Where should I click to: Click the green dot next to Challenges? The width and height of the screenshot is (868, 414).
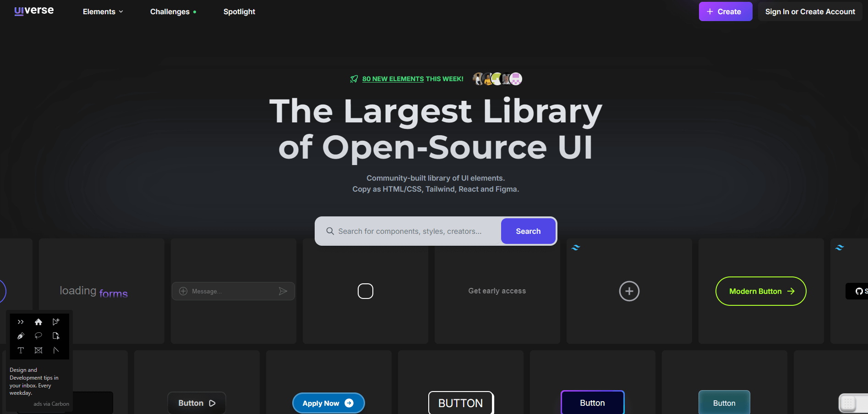click(195, 12)
